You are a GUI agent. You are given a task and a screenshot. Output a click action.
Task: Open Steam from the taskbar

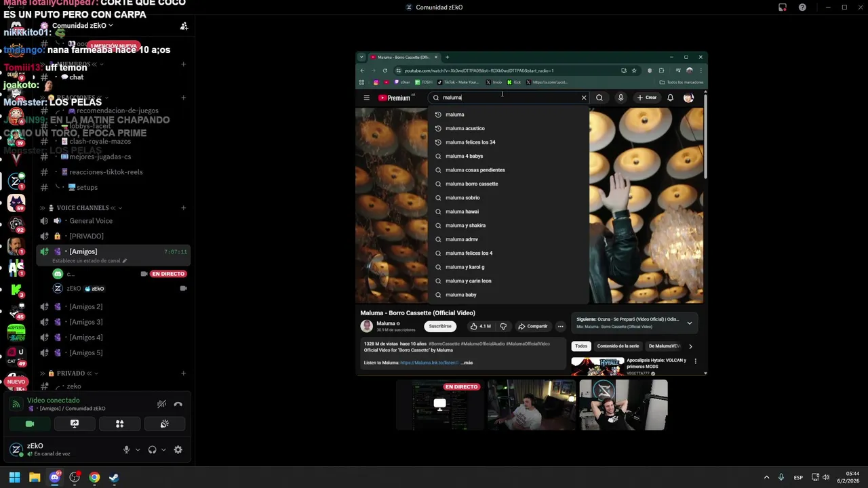click(114, 477)
